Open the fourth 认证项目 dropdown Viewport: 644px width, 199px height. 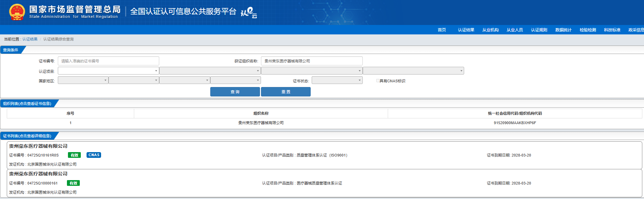tap(413, 71)
